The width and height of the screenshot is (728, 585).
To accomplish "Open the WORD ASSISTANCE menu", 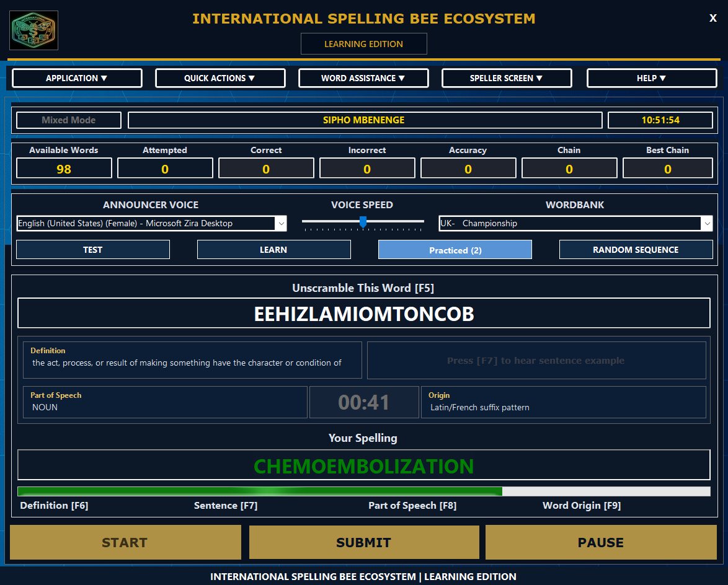I will (x=363, y=78).
